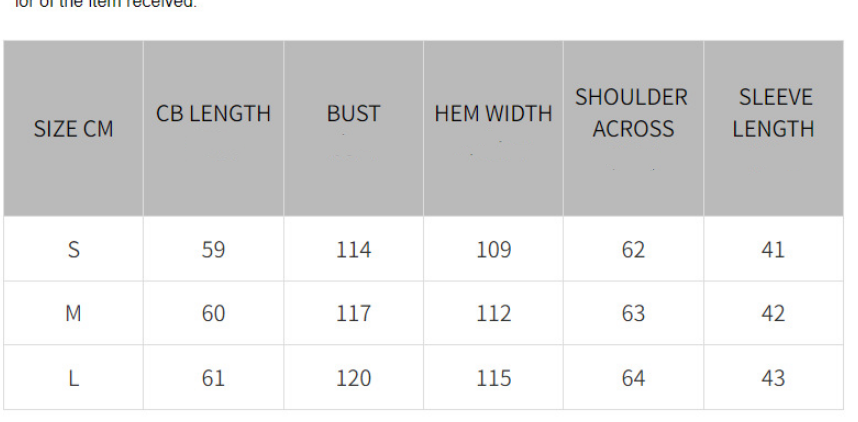Click the bust value 114

[353, 250]
